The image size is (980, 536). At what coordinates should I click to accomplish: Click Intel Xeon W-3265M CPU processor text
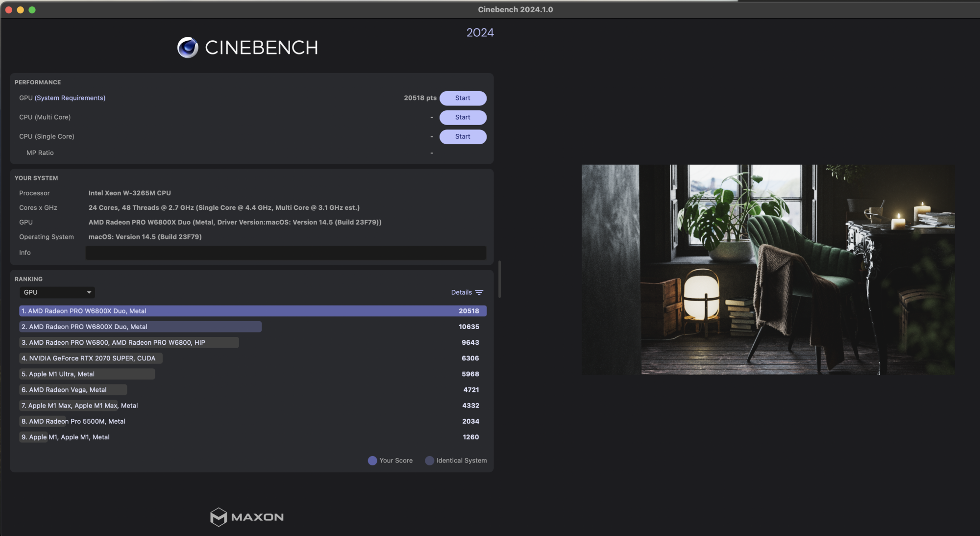130,193
